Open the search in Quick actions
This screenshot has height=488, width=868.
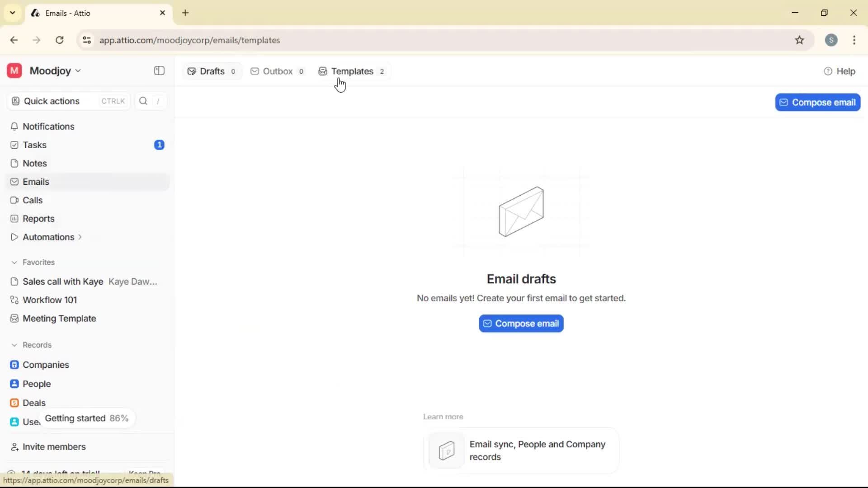143,101
